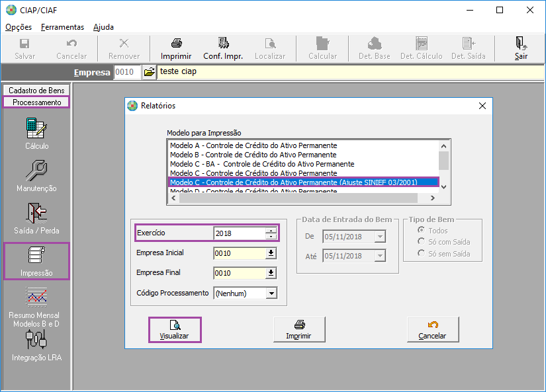Open Integração LRA sidebar icon
Screen dimensions: 546x392
coord(37,339)
